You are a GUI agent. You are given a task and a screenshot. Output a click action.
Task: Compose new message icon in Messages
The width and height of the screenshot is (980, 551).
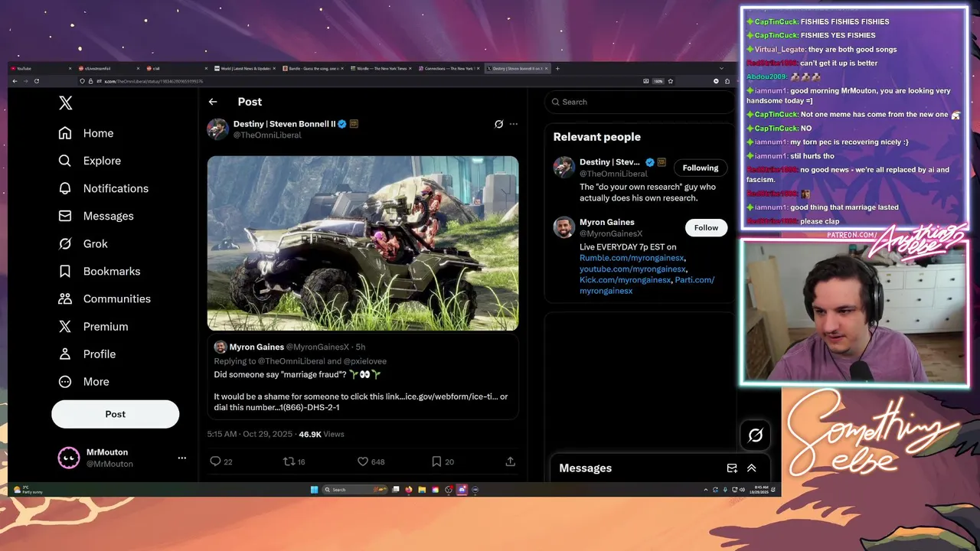pos(732,468)
